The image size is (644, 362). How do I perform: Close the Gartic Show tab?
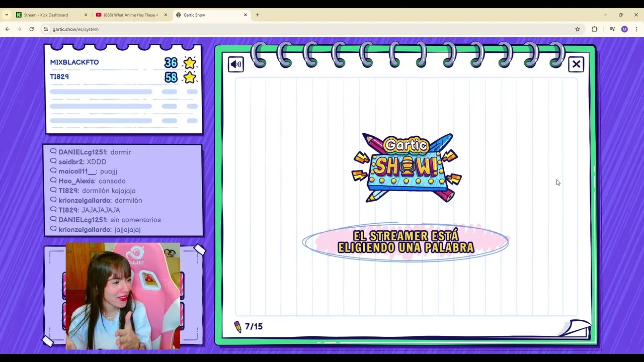(246, 15)
